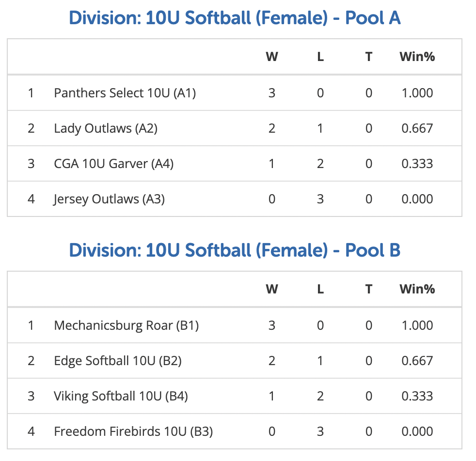Open Edge Softball 10U (B2) team
The width and height of the screenshot is (476, 461).
pos(118,361)
